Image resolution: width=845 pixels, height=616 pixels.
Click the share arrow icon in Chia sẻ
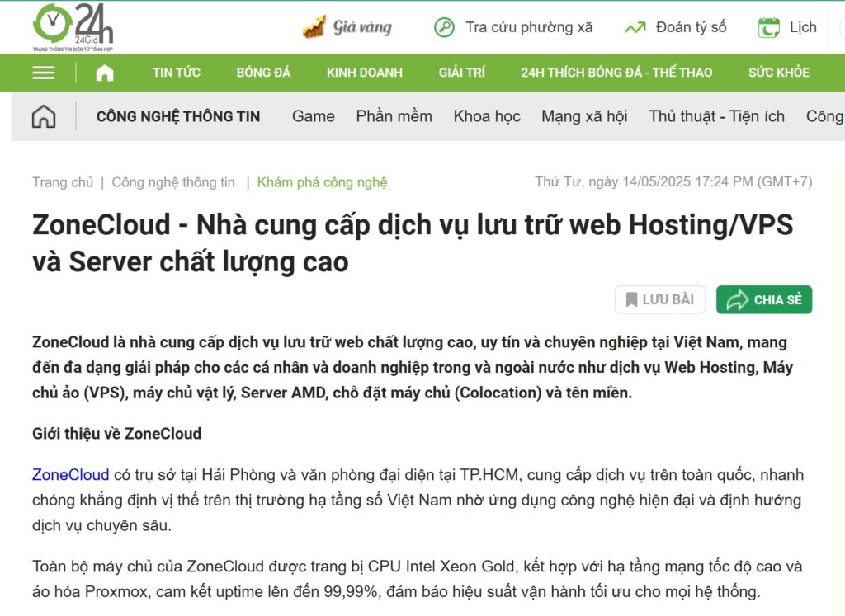(x=737, y=300)
